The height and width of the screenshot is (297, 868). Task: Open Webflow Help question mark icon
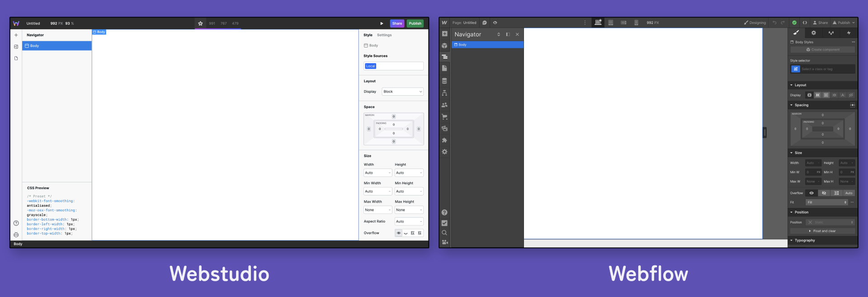(444, 213)
